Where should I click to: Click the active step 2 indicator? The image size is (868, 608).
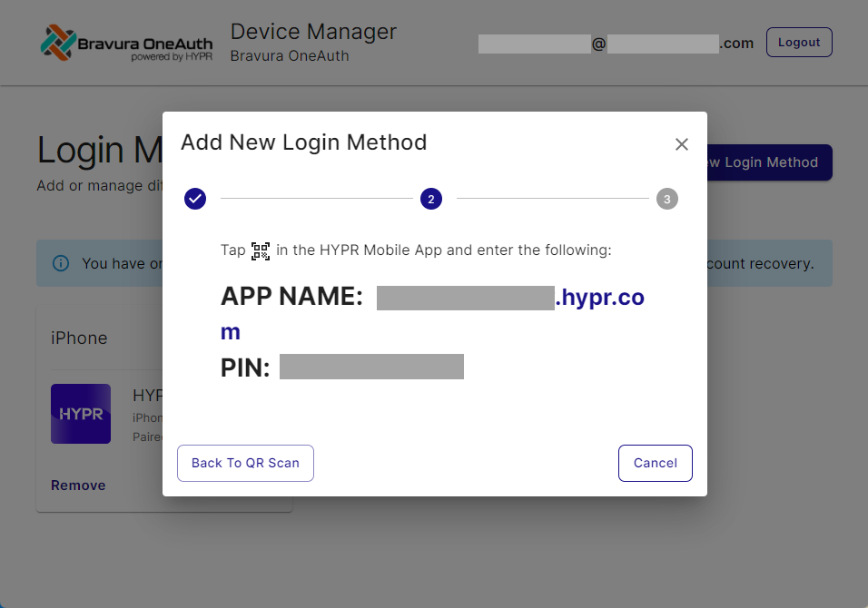(431, 199)
